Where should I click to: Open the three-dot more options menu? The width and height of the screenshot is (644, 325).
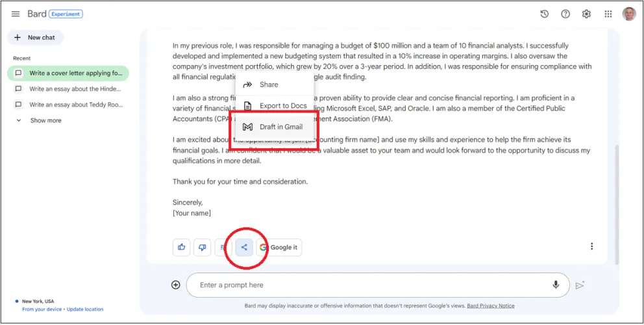coord(591,246)
